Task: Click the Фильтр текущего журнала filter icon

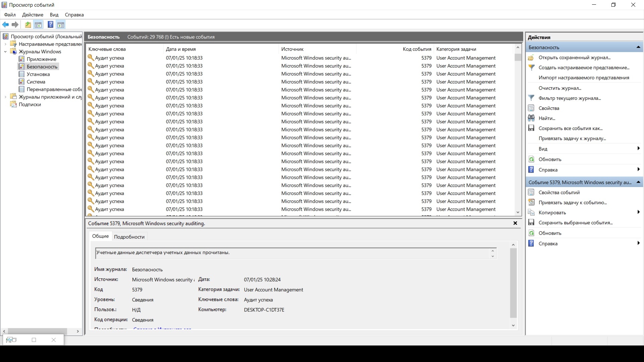Action: [x=532, y=98]
